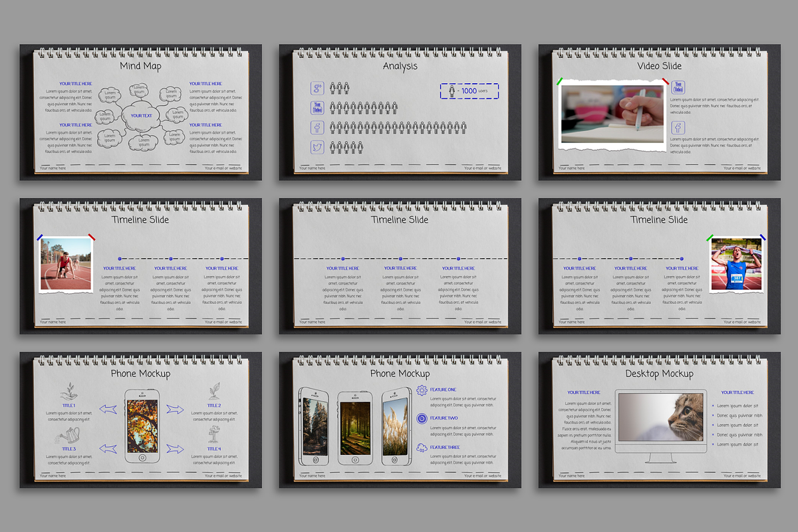Click the middle timeline dot on the photo-less Timeline Slide
This screenshot has height=532, width=798.
(x=400, y=258)
